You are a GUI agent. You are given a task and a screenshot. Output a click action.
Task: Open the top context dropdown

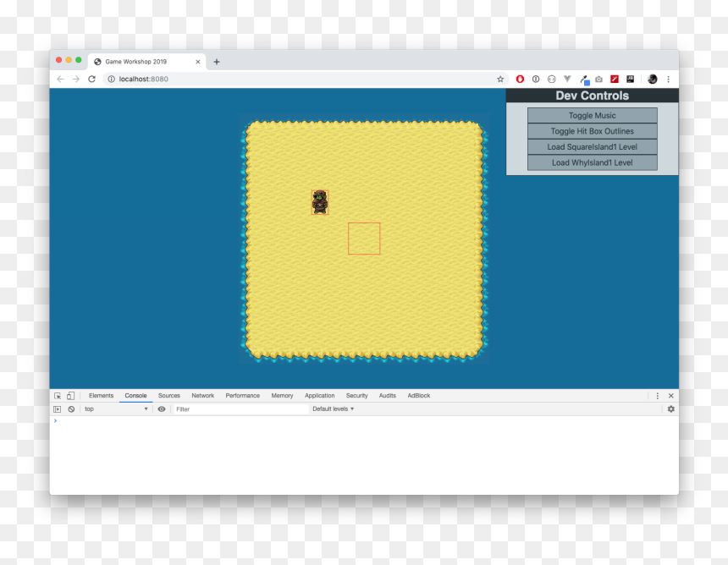[x=116, y=409]
